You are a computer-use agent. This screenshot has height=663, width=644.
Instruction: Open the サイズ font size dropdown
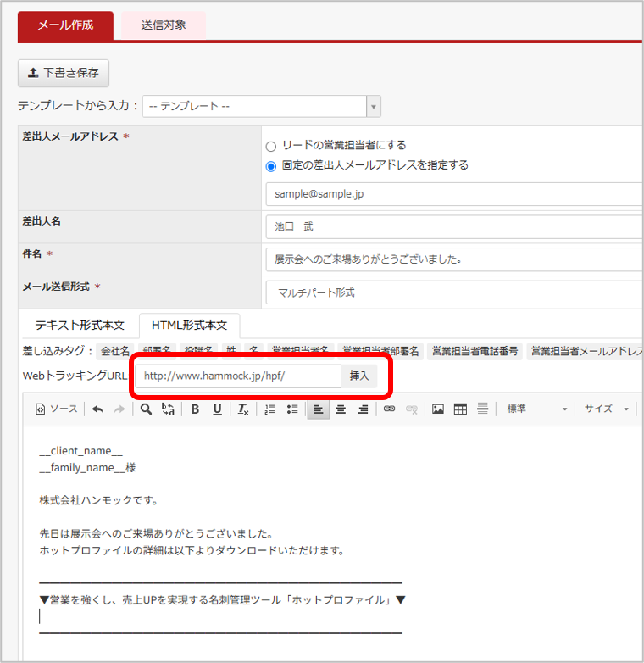click(x=607, y=409)
